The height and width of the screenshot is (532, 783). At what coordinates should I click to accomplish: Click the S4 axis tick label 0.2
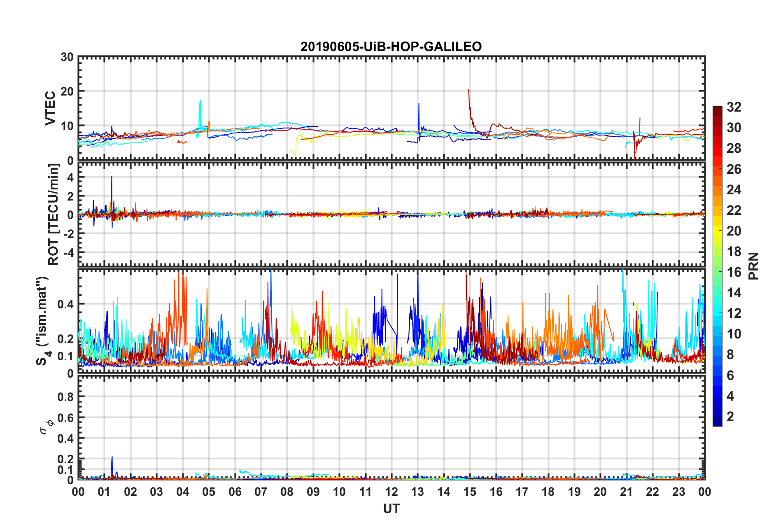coord(65,339)
